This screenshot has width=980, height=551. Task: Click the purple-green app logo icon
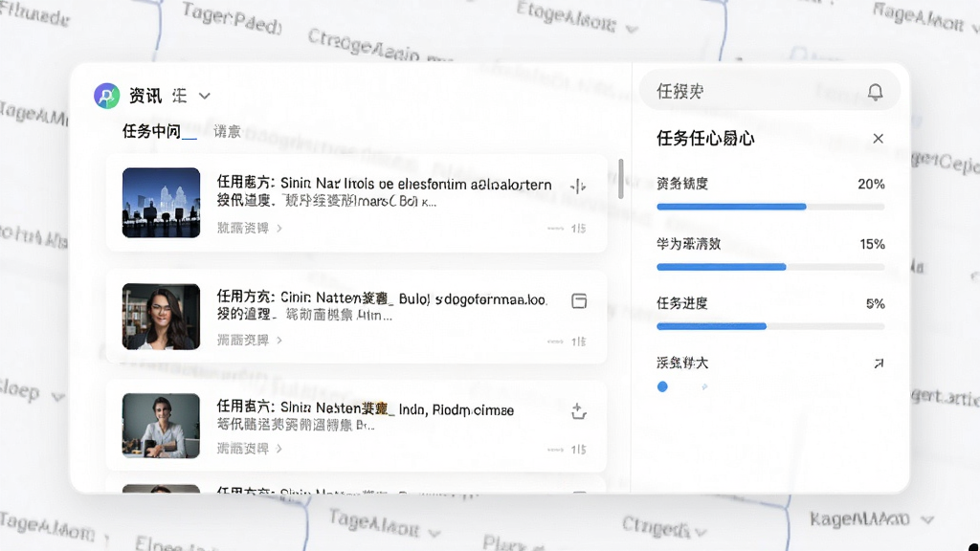pos(107,96)
